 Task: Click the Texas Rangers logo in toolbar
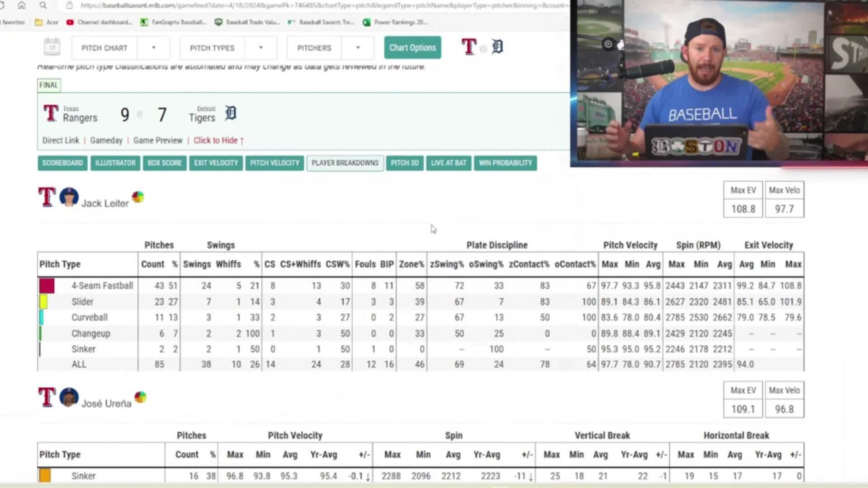tap(469, 47)
